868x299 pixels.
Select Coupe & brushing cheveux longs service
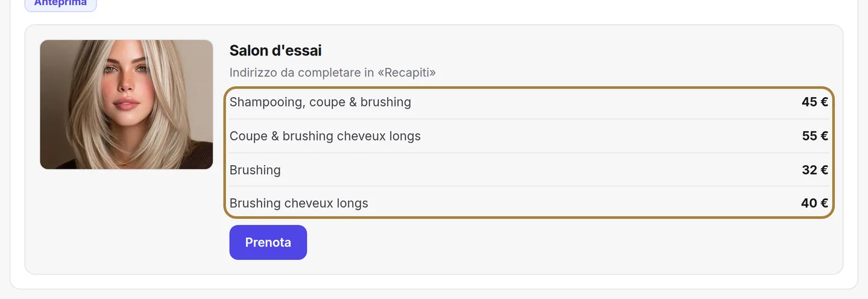[529, 136]
